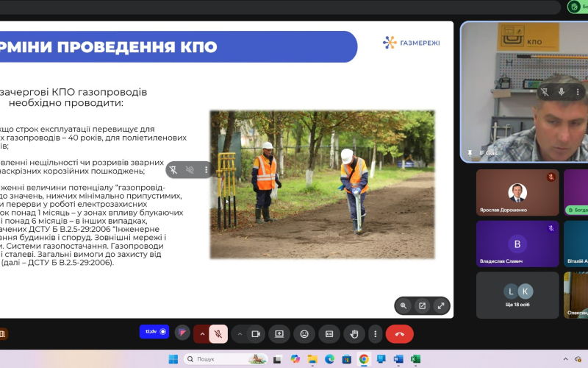Click the muted mic icon on Владислав Славич

click(551, 228)
